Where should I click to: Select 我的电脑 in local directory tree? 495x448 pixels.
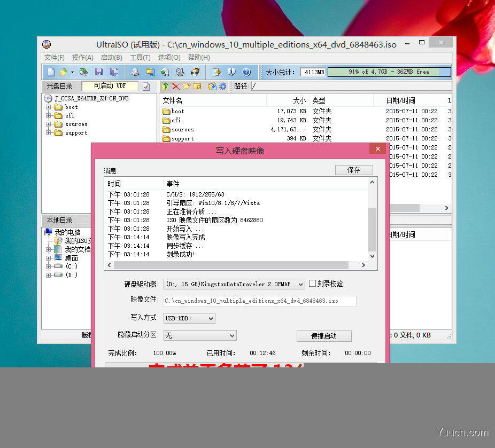click(x=67, y=232)
